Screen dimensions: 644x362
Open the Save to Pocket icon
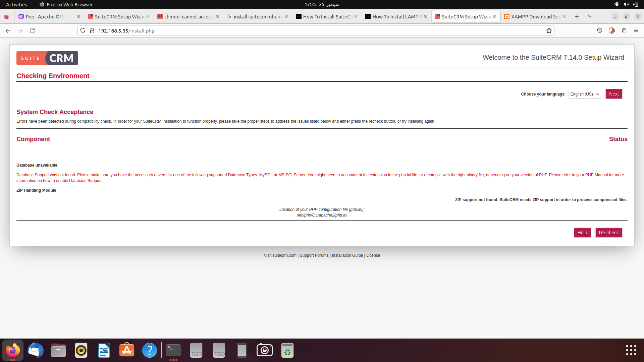point(600,31)
